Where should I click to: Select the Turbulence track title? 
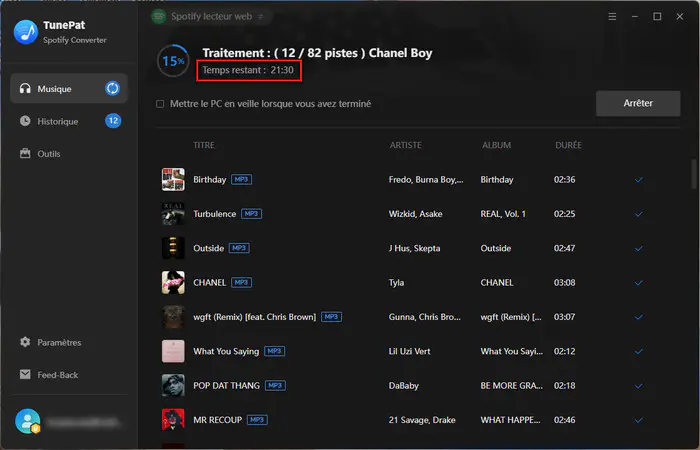pos(214,214)
